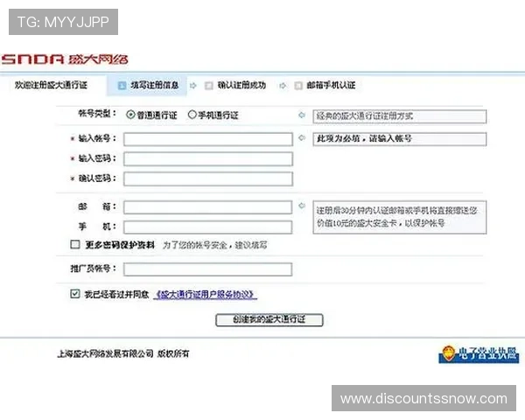The height and width of the screenshot is (420, 525).
Task: Click the 电子营业执照 badge
Action: (479, 354)
